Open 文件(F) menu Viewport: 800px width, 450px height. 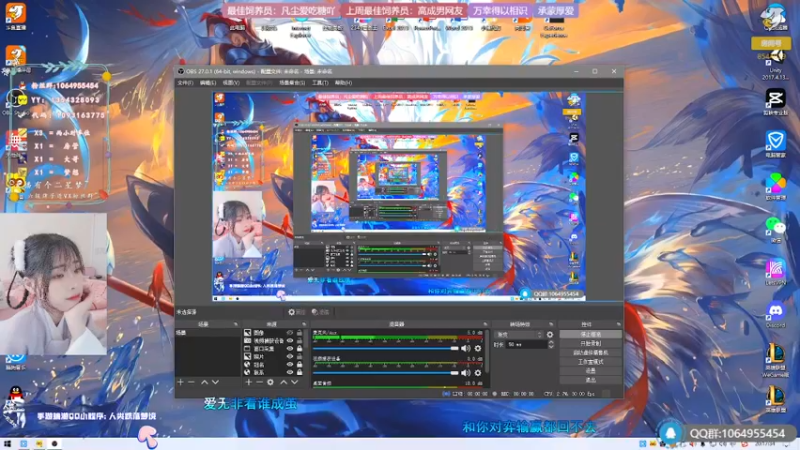coord(185,83)
